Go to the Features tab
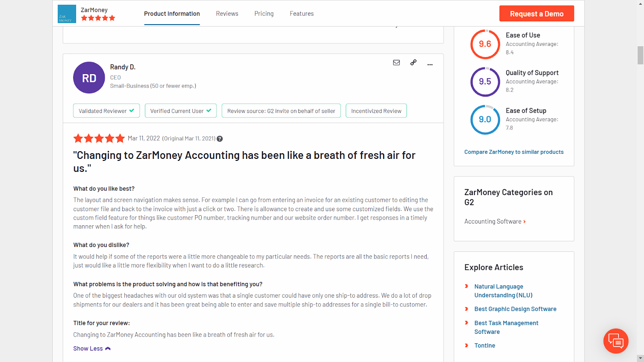This screenshot has height=362, width=644. pos(302,14)
